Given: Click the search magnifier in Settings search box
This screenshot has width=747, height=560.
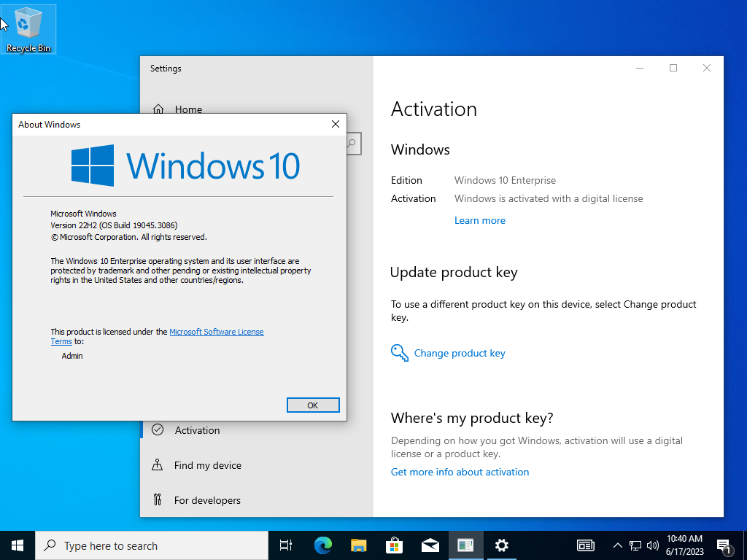Looking at the screenshot, I should click(352, 144).
